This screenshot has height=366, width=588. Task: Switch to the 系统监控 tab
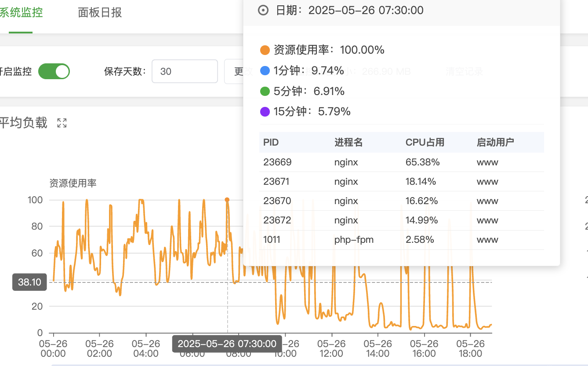pyautogui.click(x=21, y=12)
